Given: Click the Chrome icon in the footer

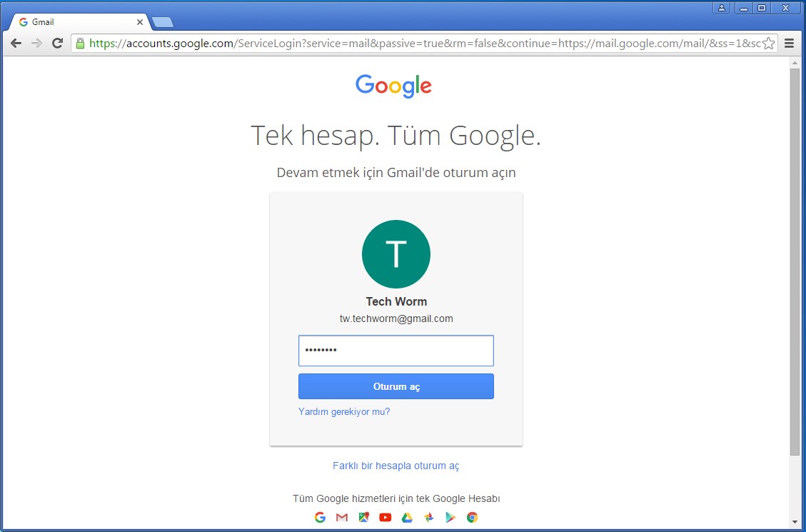Looking at the screenshot, I should (x=472, y=518).
